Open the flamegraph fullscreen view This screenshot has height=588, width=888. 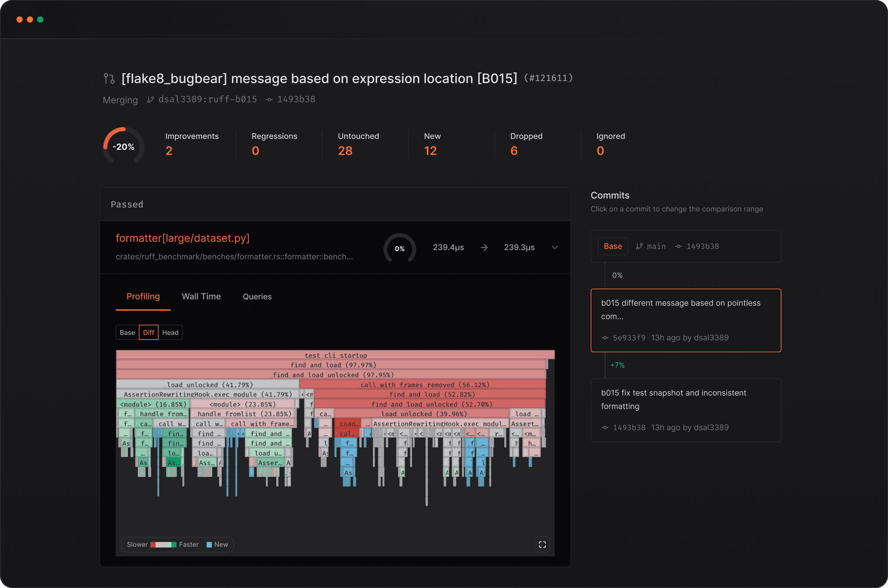tap(542, 545)
